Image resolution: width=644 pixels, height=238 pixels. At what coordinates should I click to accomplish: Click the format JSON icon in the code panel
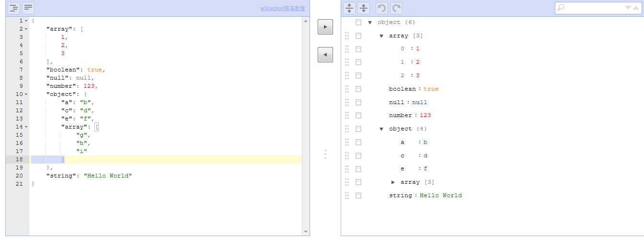pos(14,8)
